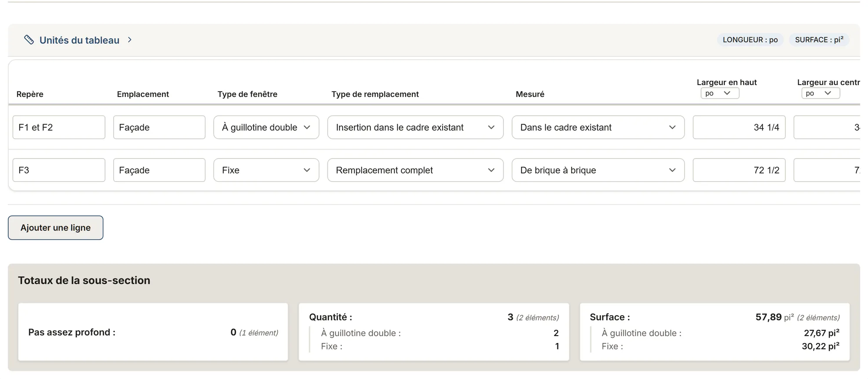Viewport: 868px width, 379px height.
Task: Click the LONGUEUR : po badge
Action: [x=750, y=40]
